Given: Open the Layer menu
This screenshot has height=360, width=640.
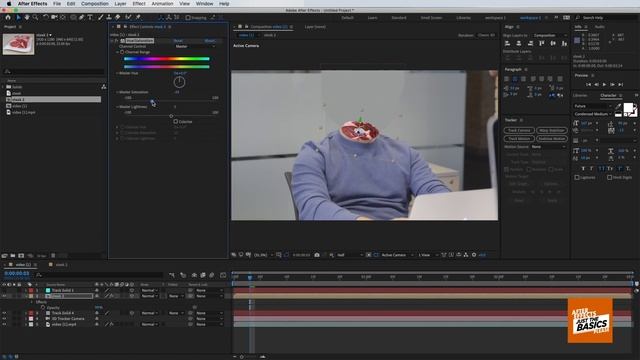Looking at the screenshot, I should [x=120, y=4].
